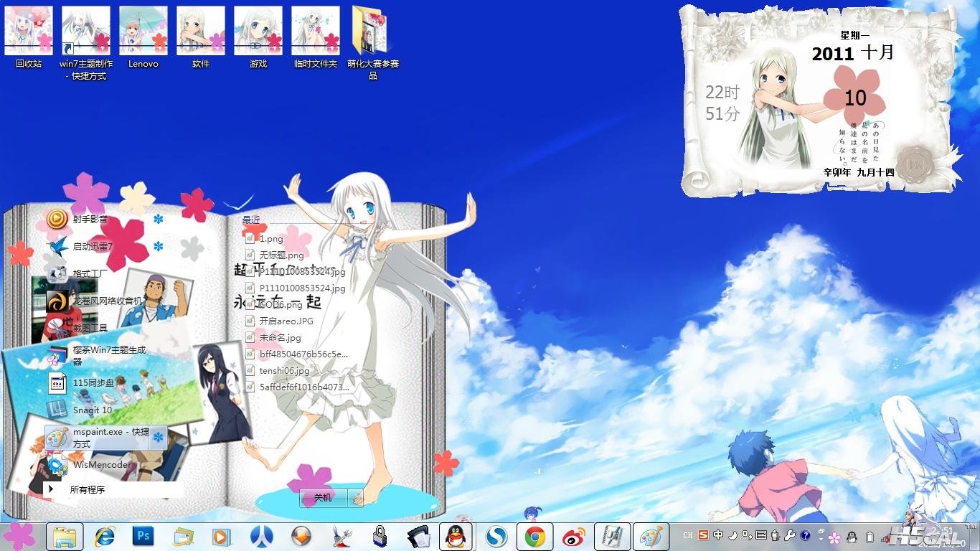
Task: Open recent file tenshi06.jpg
Action: coord(284,371)
